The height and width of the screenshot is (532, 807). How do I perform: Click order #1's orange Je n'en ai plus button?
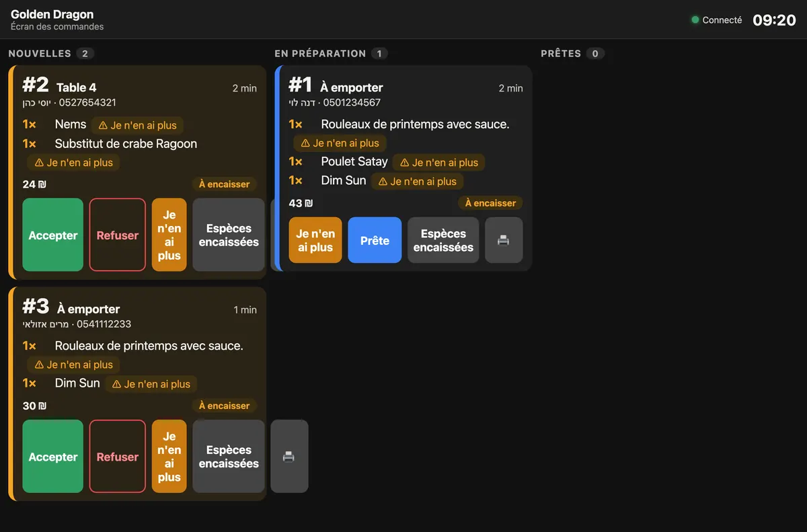315,240
